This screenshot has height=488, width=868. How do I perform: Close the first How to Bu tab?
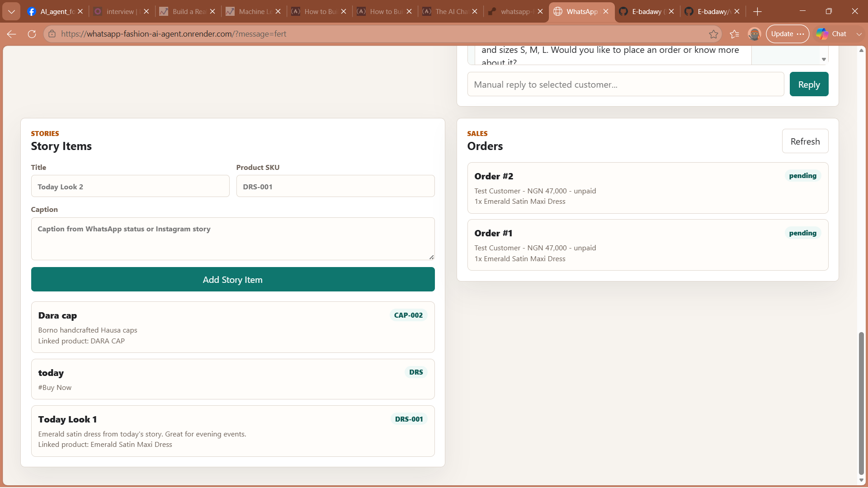coord(344,11)
